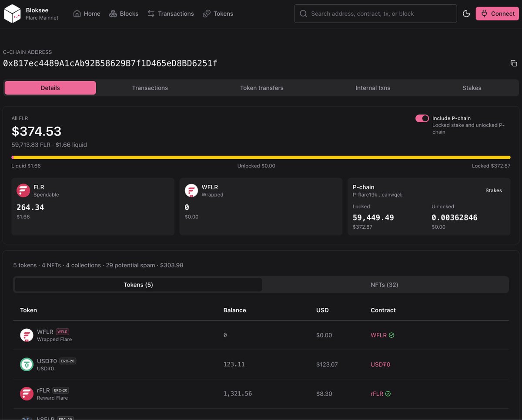Click the full address 0x817ec...6251f
This screenshot has width=522, height=420.
click(x=110, y=63)
